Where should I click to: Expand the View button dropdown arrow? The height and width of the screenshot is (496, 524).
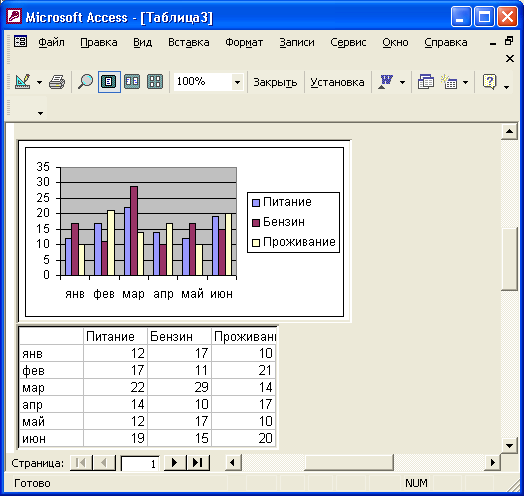click(x=39, y=82)
